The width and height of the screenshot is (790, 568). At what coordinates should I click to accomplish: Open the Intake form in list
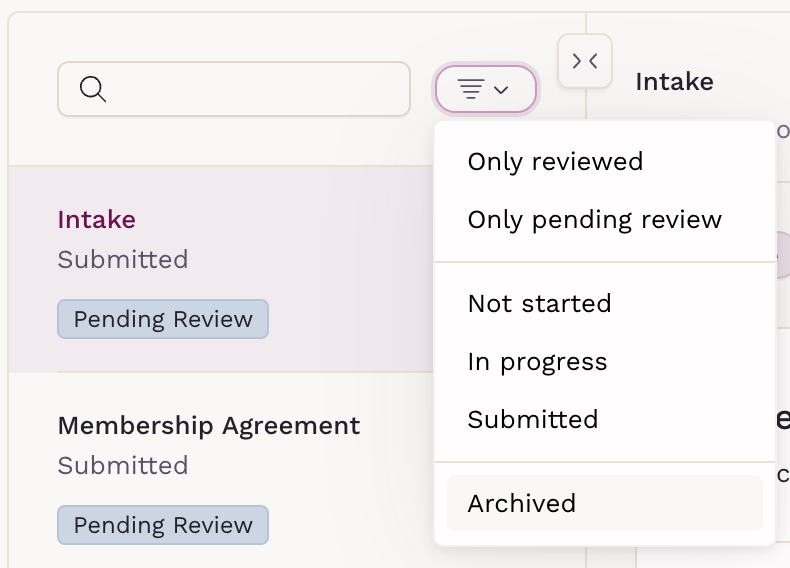tap(221, 269)
